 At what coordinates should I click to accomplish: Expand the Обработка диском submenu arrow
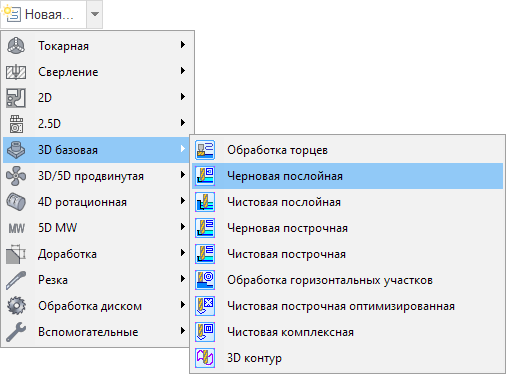pos(183,305)
